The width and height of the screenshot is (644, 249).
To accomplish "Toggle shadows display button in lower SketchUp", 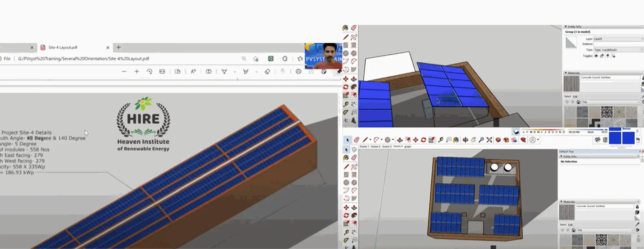I will [516, 131].
